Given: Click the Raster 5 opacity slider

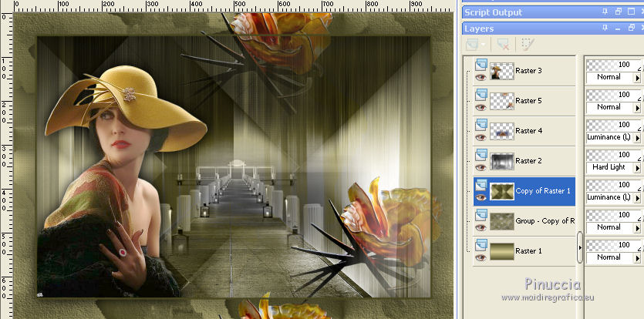Looking at the screenshot, I should point(613,95).
